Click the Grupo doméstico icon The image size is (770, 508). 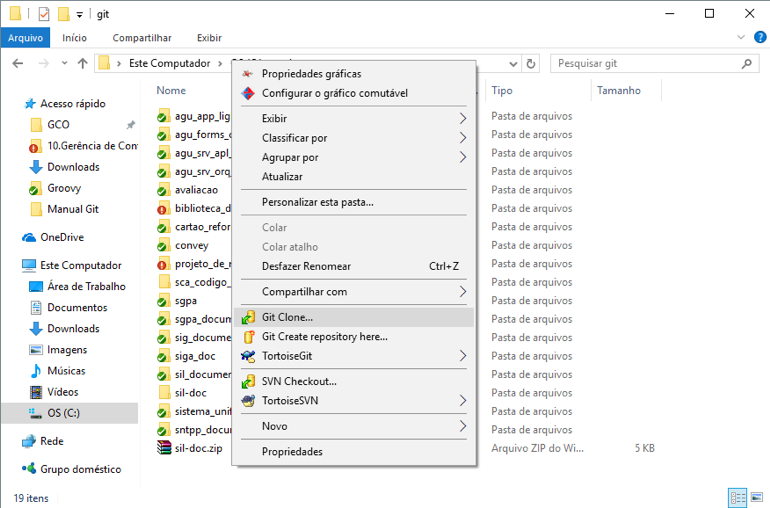pos(29,468)
